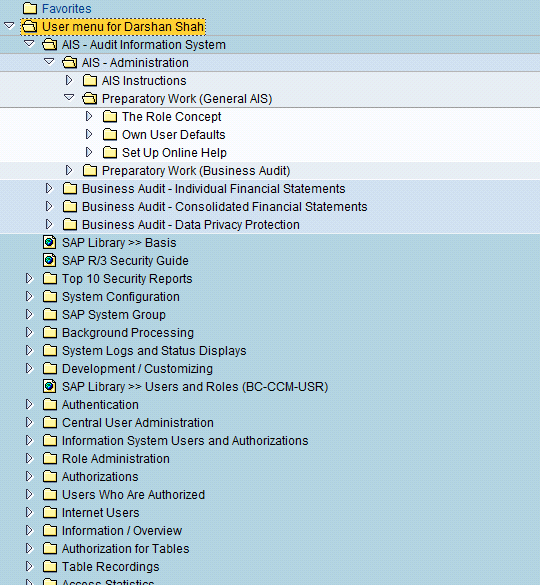Open SAP Library >> Basis link text
This screenshot has width=540, height=585.
coord(119,243)
